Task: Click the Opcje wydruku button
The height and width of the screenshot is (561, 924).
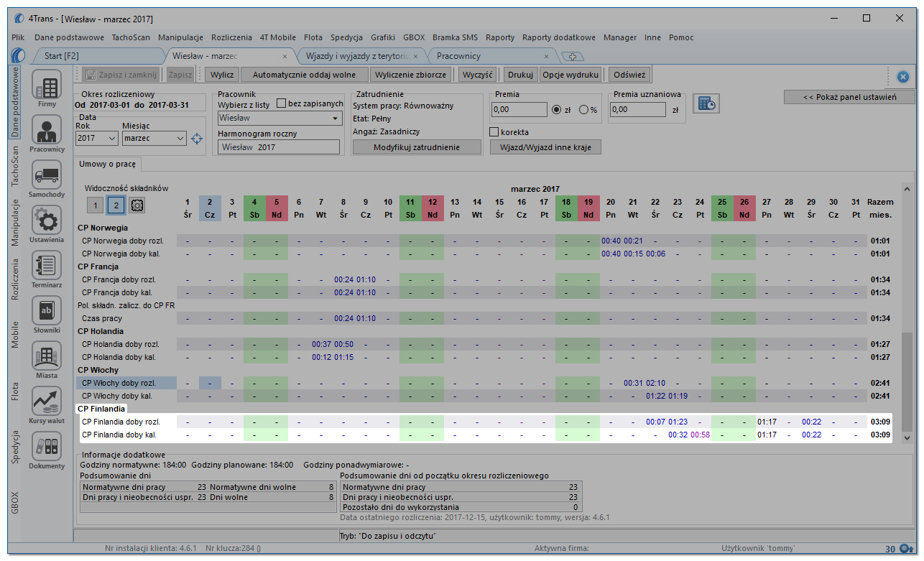Action: (570, 74)
